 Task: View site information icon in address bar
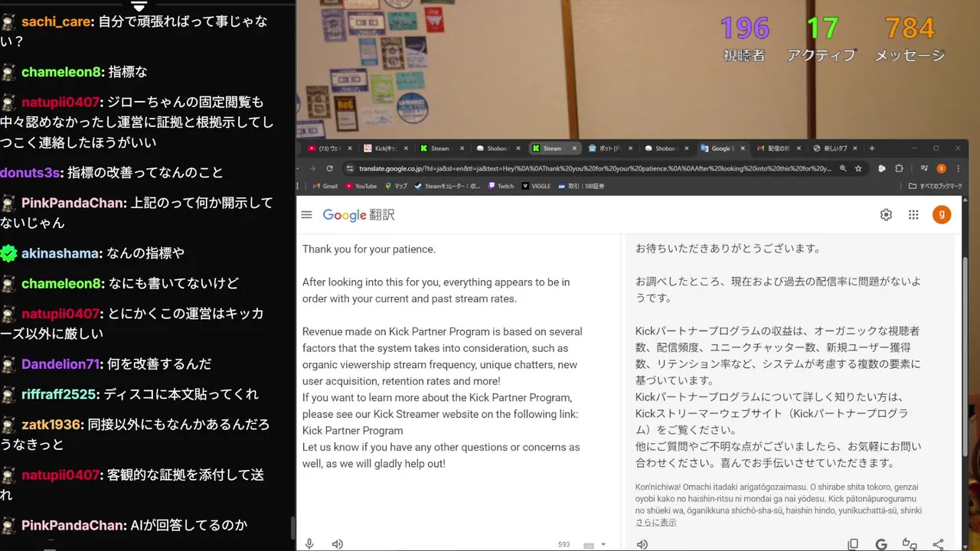coord(350,168)
